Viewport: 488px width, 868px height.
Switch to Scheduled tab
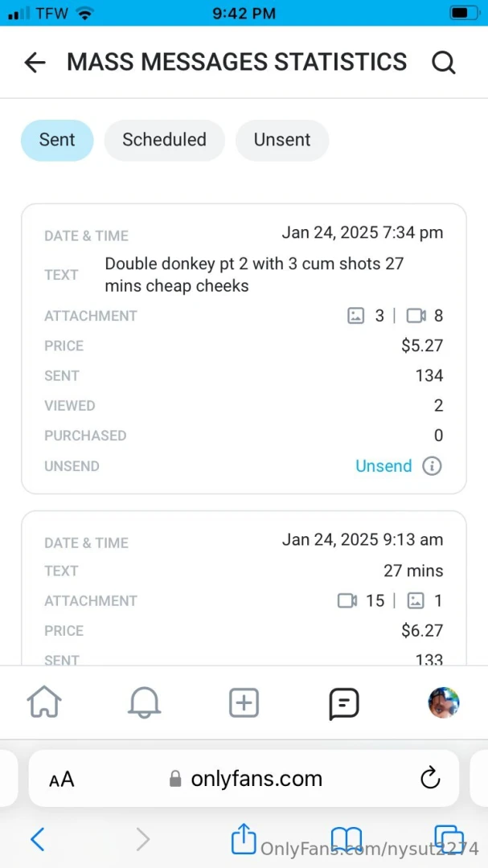pyautogui.click(x=164, y=140)
